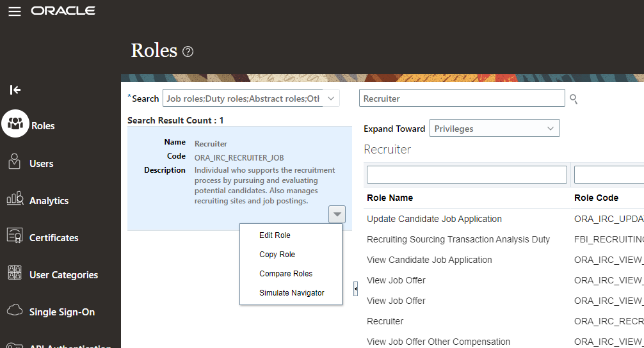644x348 pixels.
Task: Collapse the search results splitter handle
Action: click(x=355, y=290)
